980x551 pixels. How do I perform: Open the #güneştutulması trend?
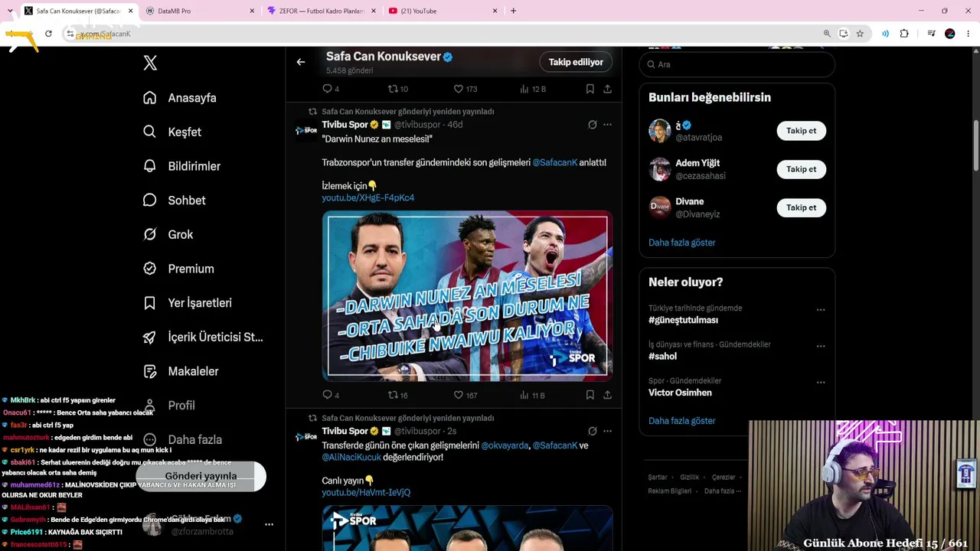pos(684,320)
